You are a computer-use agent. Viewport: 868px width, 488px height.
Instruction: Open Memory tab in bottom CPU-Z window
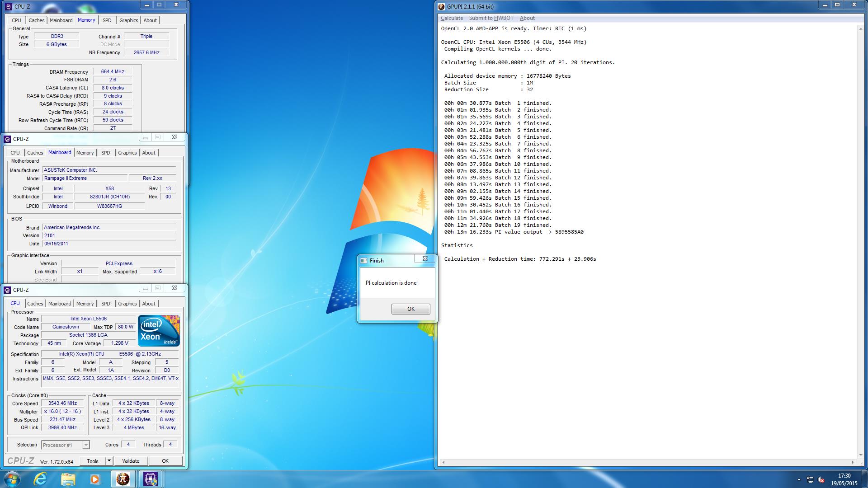point(85,304)
